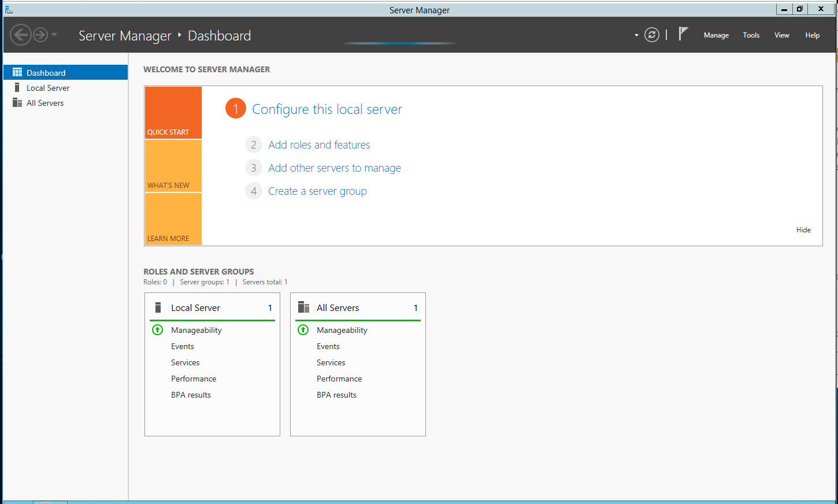Open the dropdown arrow left of refresh
The height and width of the screenshot is (504, 838).
(x=636, y=35)
